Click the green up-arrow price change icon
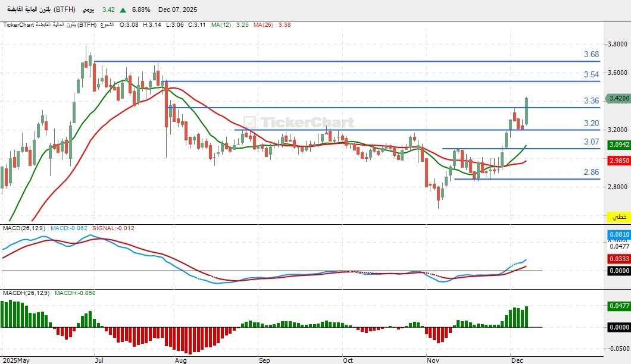The width and height of the screenshot is (631, 364). 123,10
